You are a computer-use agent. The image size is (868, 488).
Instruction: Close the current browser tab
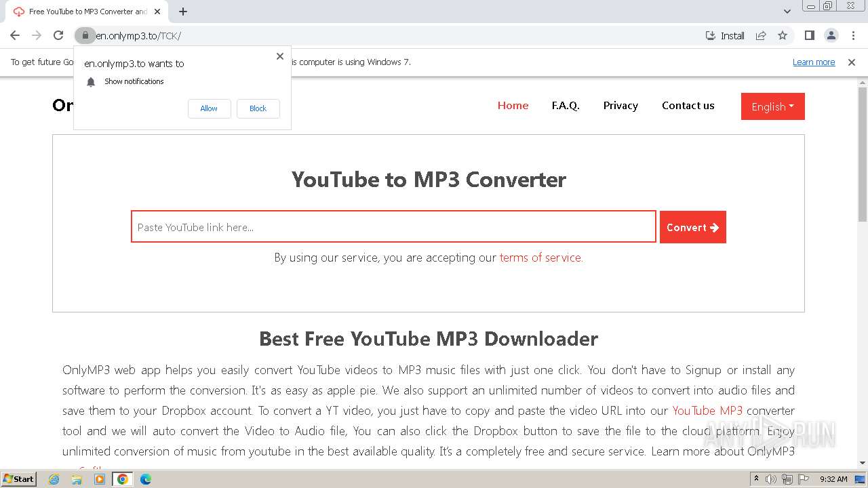(157, 12)
